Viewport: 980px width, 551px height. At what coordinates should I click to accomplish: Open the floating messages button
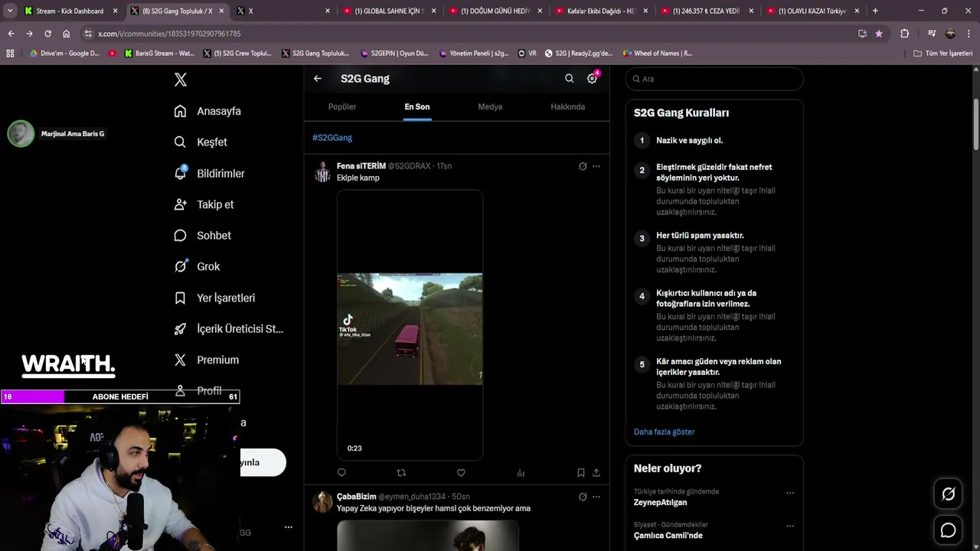pos(948,530)
